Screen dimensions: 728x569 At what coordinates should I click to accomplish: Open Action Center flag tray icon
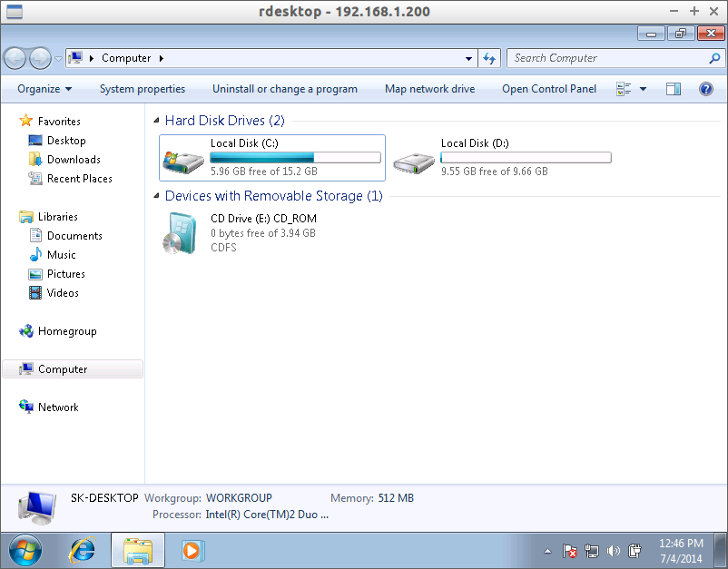click(x=569, y=551)
